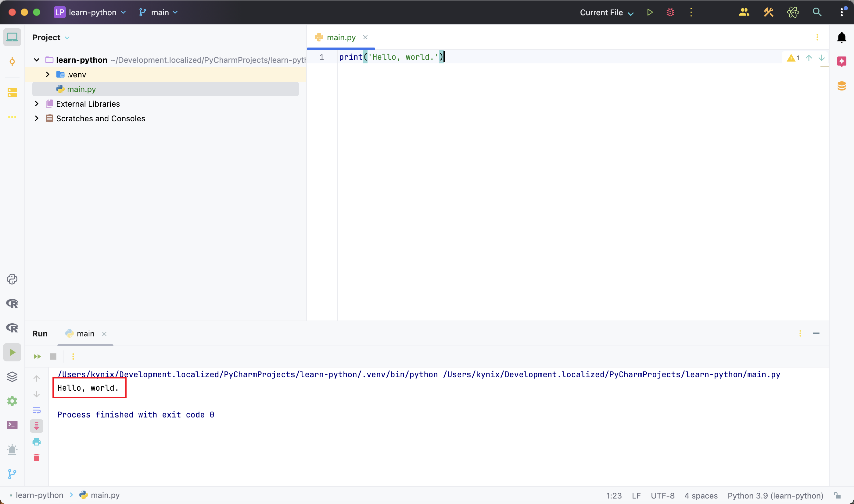
Task: Open Python 3.9 interpreter selector
Action: coord(775,495)
